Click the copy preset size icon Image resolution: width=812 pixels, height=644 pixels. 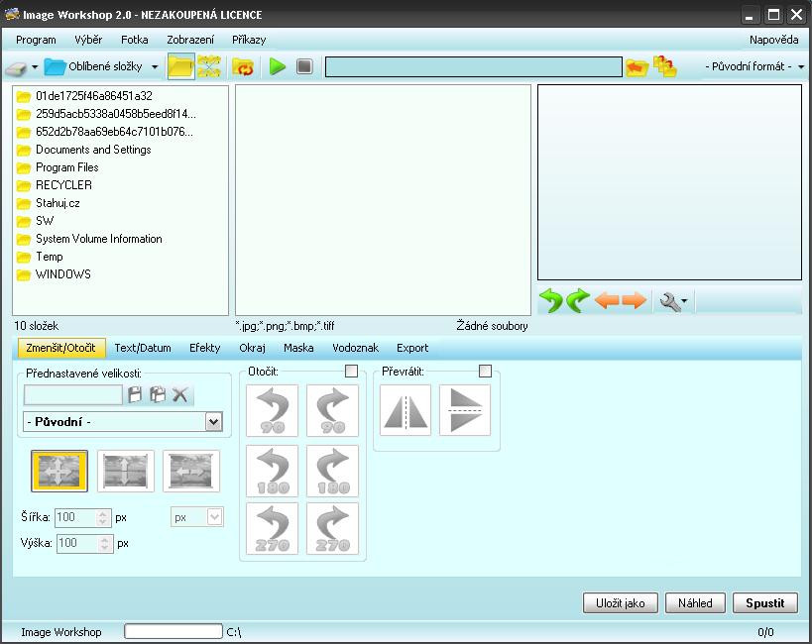coord(158,395)
